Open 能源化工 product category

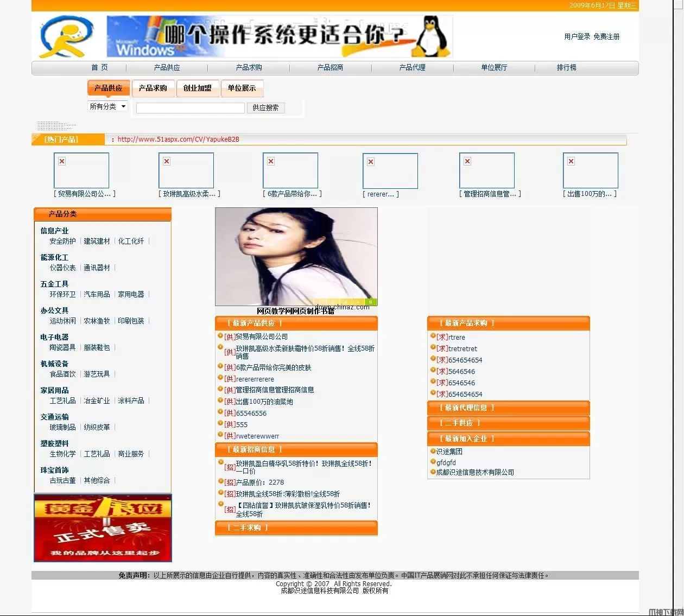(54, 257)
